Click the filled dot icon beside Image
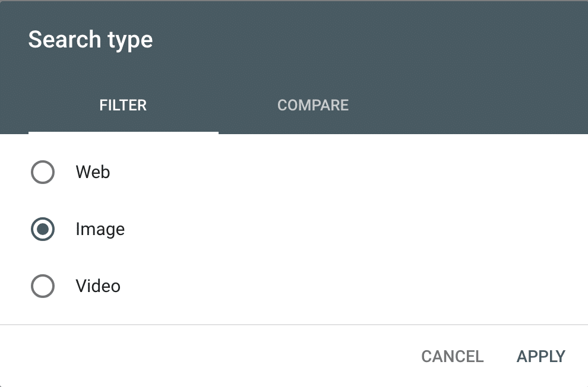The width and height of the screenshot is (588, 387). [x=43, y=230]
